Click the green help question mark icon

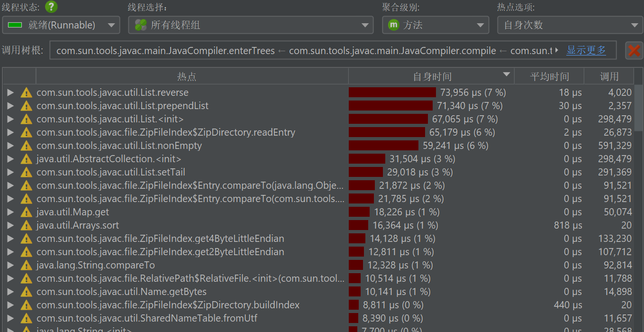click(51, 7)
